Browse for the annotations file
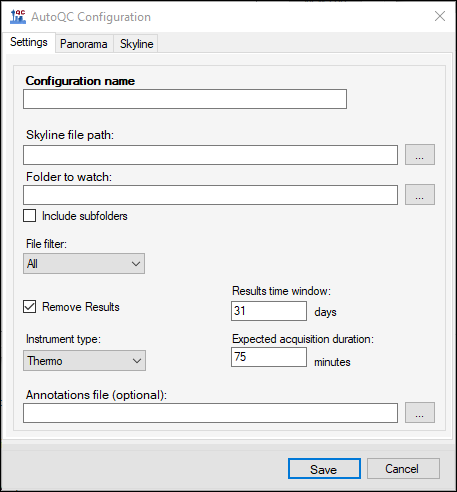Image resolution: width=457 pixels, height=492 pixels. pos(420,412)
